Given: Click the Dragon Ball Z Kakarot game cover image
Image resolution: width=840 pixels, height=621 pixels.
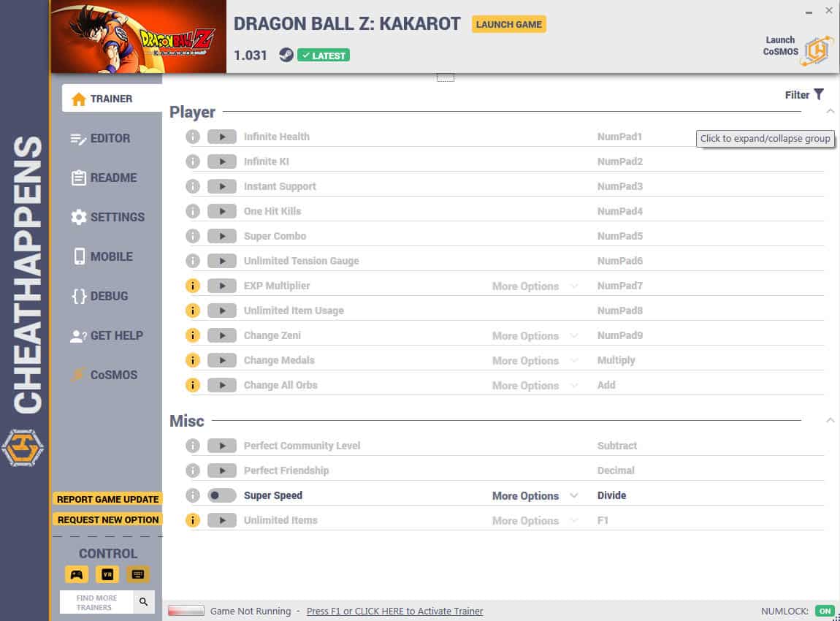Looking at the screenshot, I should [138, 37].
